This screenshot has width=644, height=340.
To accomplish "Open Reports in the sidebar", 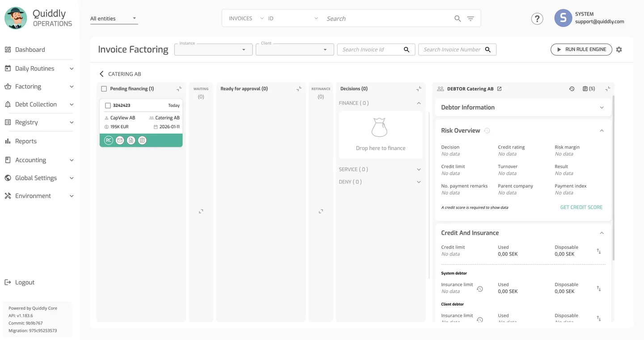I will [26, 141].
